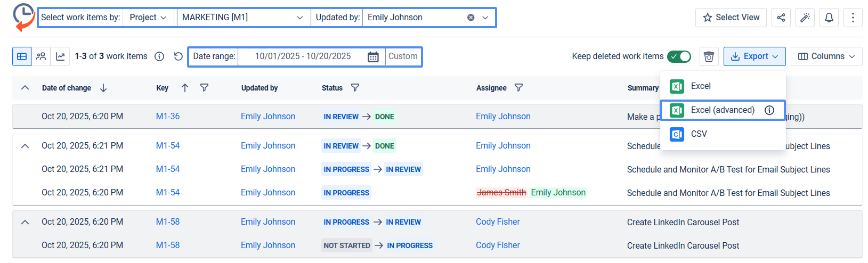
Task: Open the Project type dropdown
Action: pyautogui.click(x=148, y=18)
